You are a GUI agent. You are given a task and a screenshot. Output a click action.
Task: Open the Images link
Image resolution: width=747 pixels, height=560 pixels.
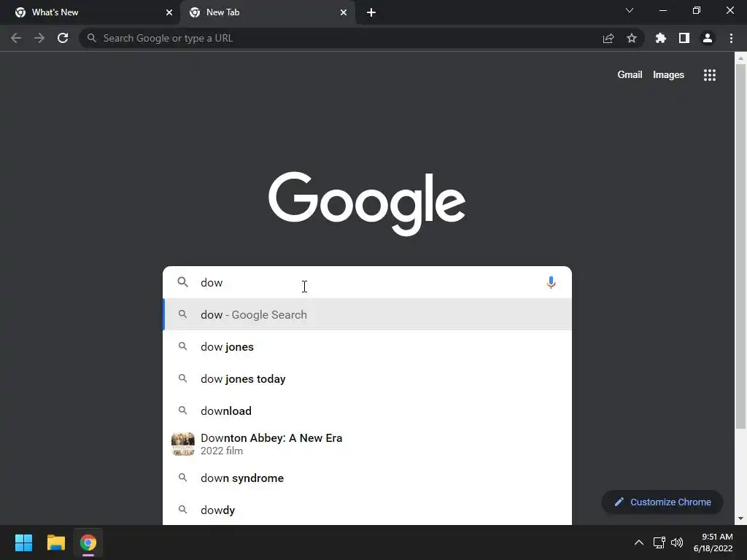(x=668, y=75)
